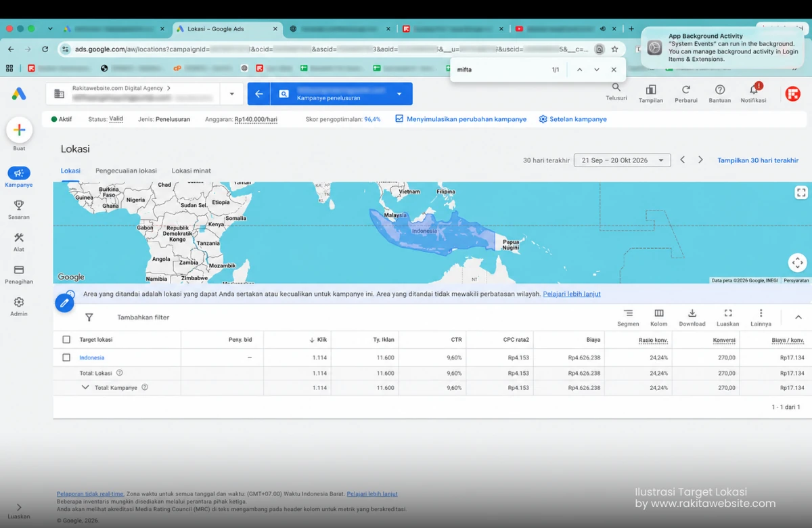Tick the select-all checkbox in table header
Screen dimensions: 812x528
(66, 339)
